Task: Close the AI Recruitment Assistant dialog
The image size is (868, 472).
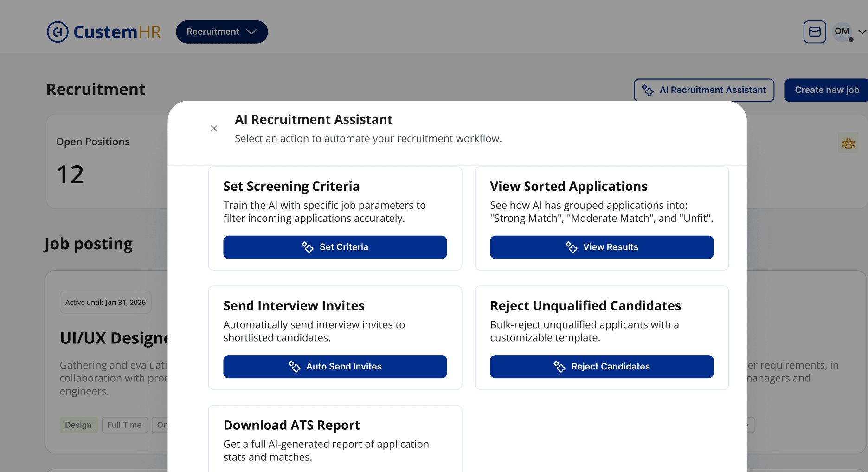Action: tap(214, 129)
